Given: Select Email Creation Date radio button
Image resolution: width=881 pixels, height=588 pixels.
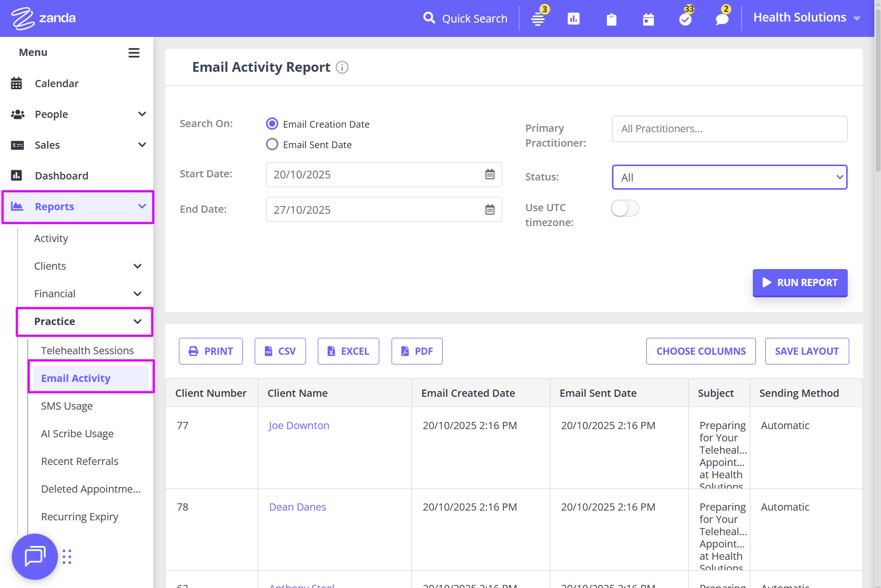Looking at the screenshot, I should coord(272,124).
